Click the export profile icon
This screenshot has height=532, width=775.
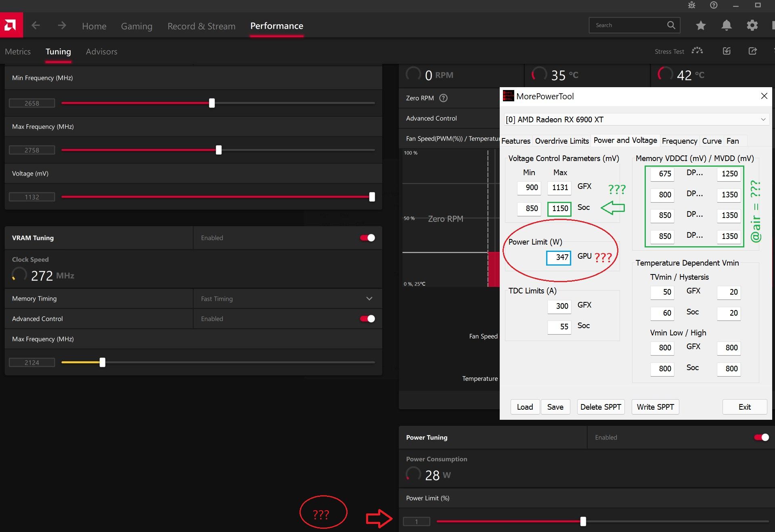(752, 51)
